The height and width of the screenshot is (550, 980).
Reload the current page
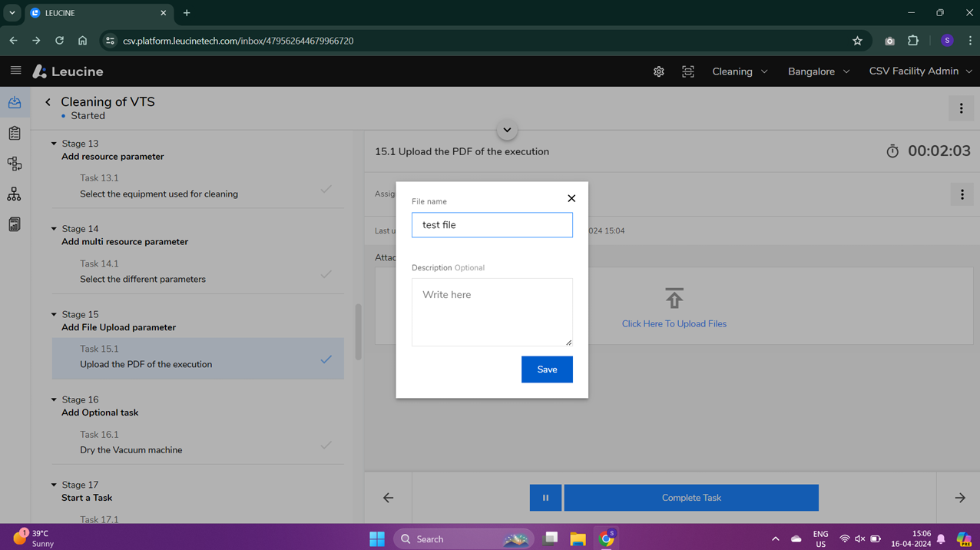[59, 41]
